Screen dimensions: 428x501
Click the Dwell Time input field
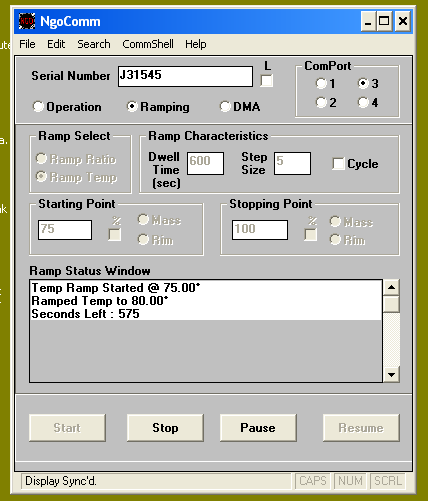[x=205, y=163]
